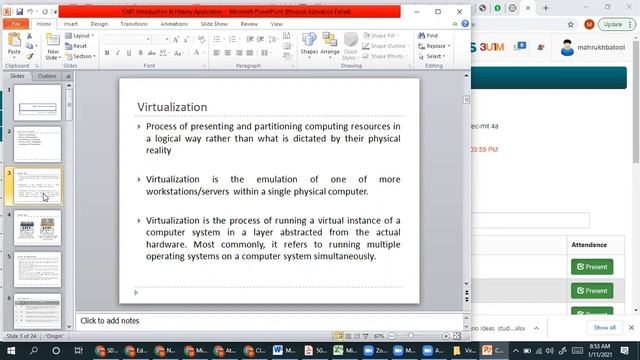Expand the Select dropdown
This screenshot has width=640, height=360.
pos(432,56)
